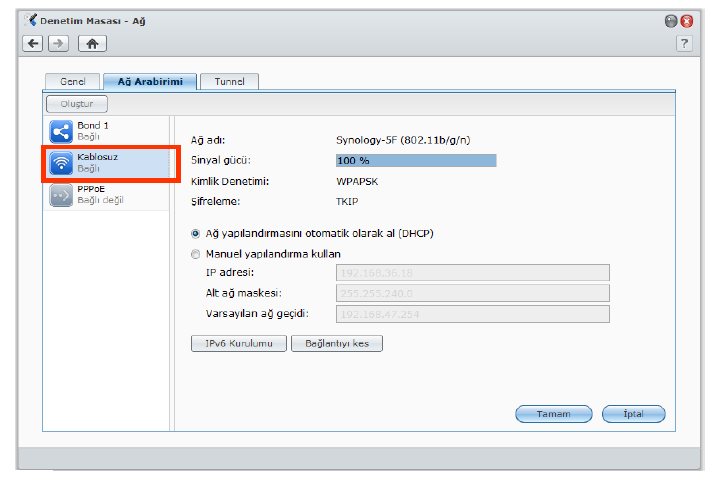Go to Control Panel home icon
Viewport: 728px width, 502px height.
(x=91, y=43)
